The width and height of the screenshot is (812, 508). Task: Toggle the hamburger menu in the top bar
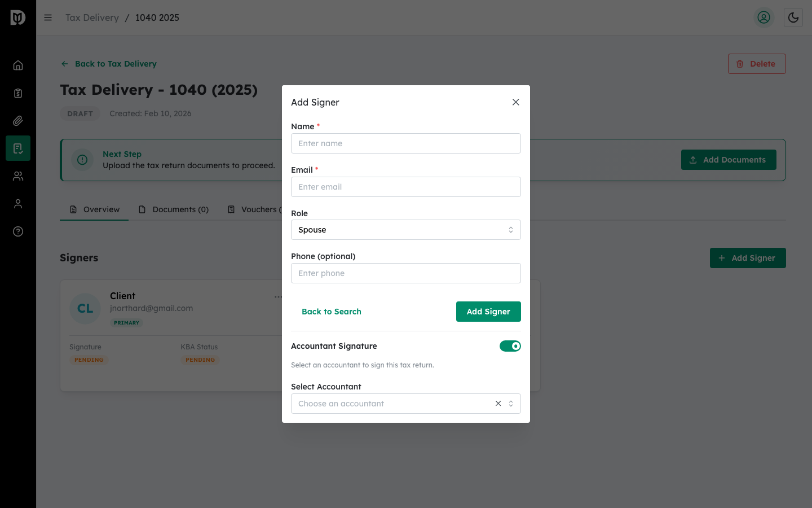tap(48, 17)
